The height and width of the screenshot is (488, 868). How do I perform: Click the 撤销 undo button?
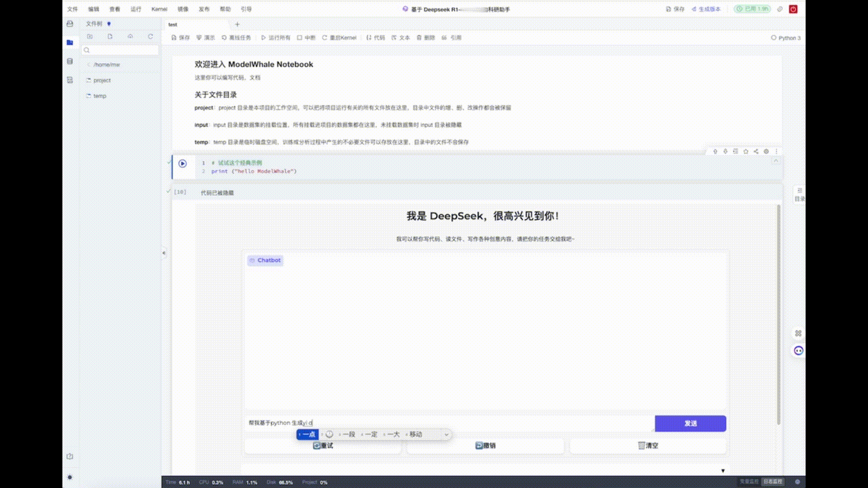tap(486, 446)
